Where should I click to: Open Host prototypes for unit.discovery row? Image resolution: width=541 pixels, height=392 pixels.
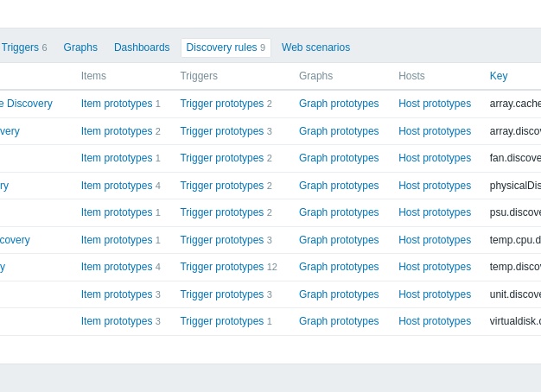coord(435,294)
